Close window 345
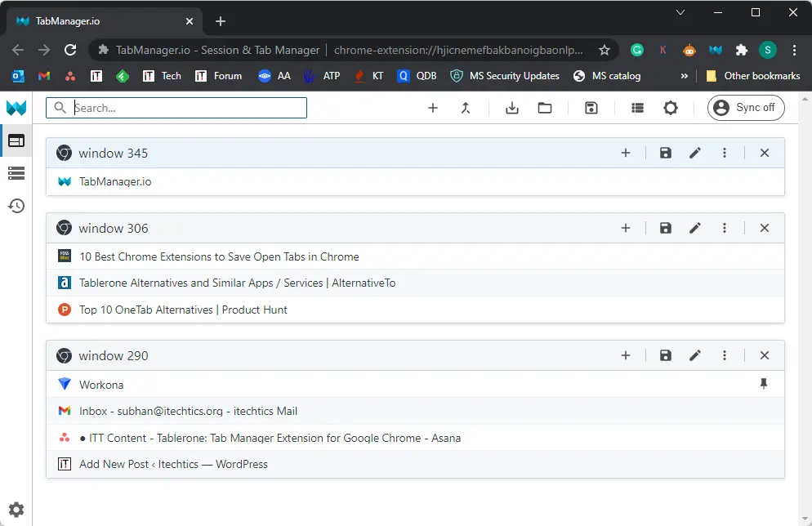This screenshot has width=812, height=526. 765,153
